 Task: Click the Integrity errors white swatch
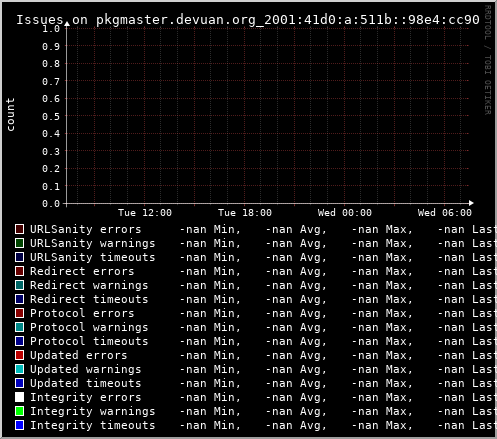click(20, 397)
